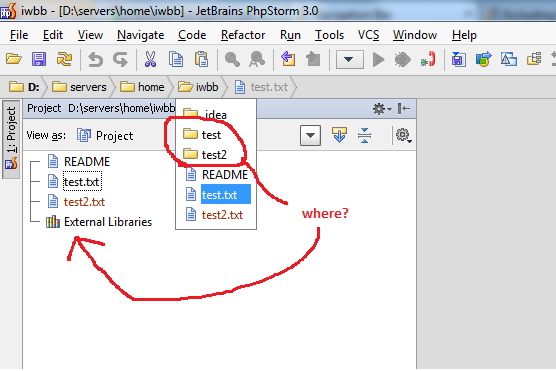
Task: Open the View menu
Action: pyautogui.click(x=90, y=35)
